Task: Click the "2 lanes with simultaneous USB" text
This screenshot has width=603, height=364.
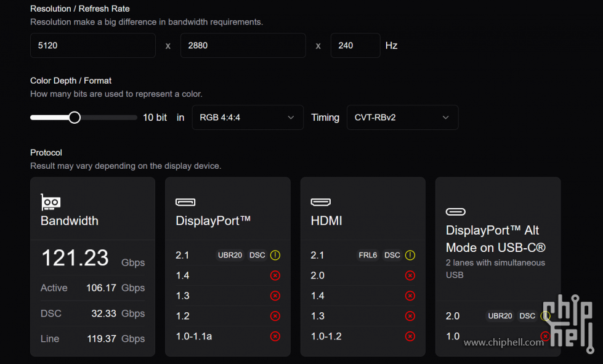Action: click(495, 269)
